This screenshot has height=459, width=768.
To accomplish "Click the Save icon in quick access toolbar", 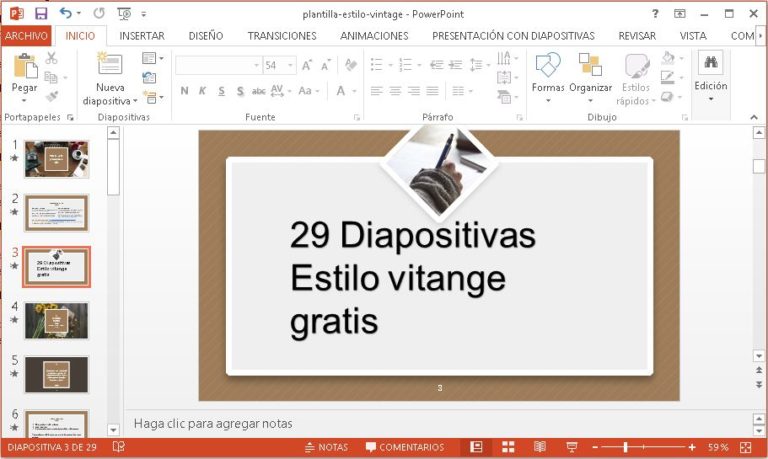I will click(41, 14).
